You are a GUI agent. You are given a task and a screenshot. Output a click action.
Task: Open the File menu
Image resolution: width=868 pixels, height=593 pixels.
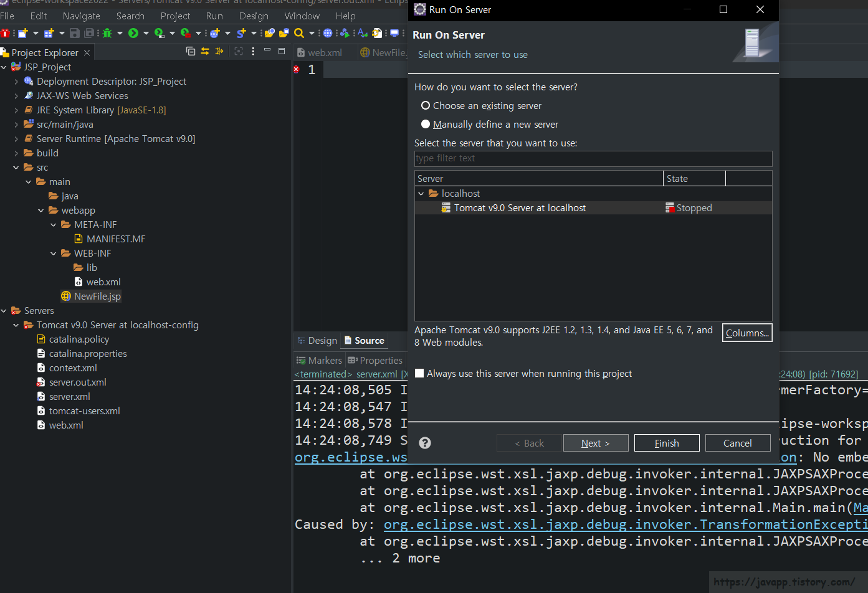pos(7,16)
